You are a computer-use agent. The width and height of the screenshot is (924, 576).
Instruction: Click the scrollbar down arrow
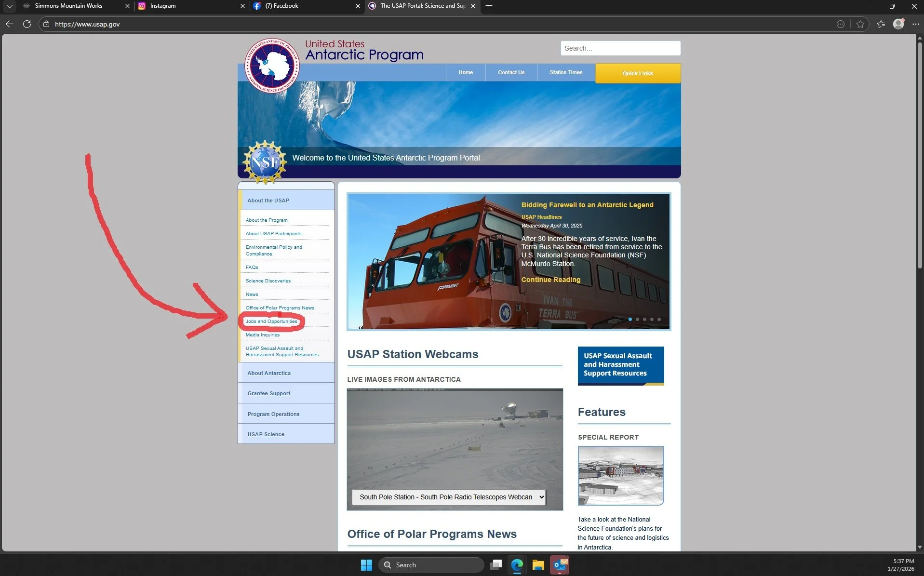[920, 547]
